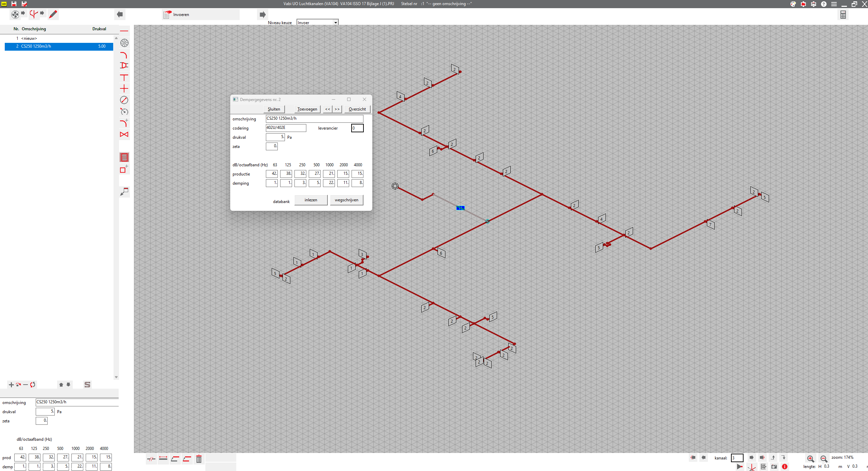Open the Niveau keuze dropdown
868x471 pixels.
click(x=335, y=23)
